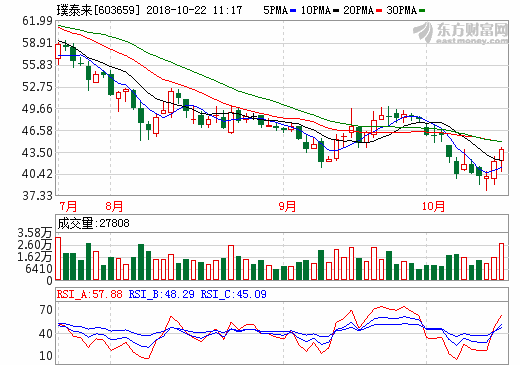
Task: Click the stock title 璞泰来[603659]
Action: 98,10
